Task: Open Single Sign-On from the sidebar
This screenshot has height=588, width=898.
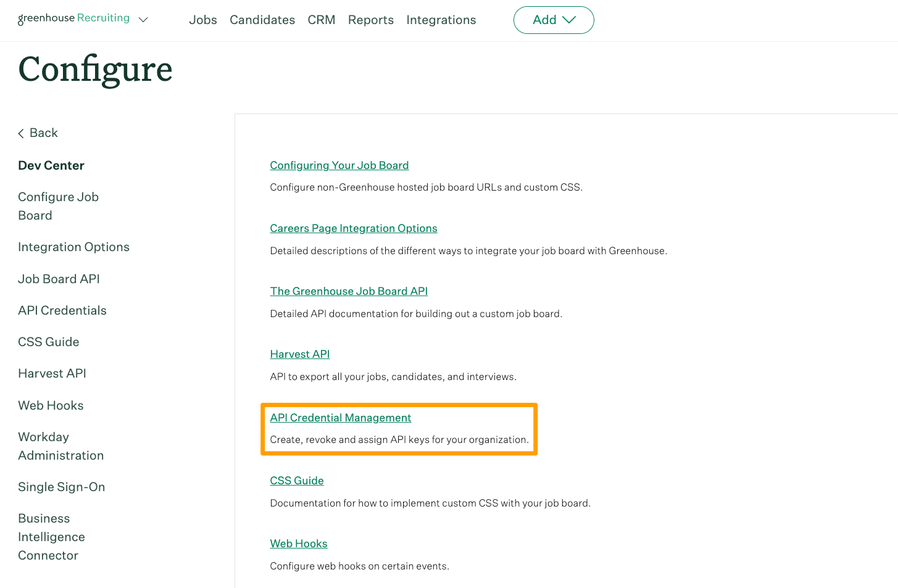Action: tap(61, 487)
